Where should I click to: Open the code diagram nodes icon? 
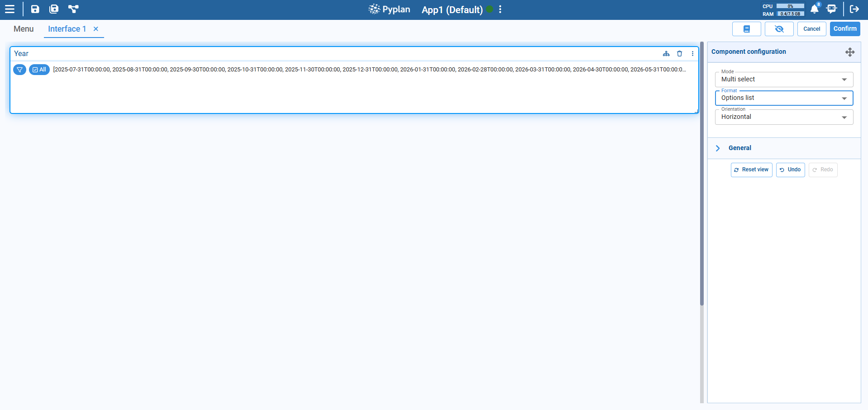point(73,9)
